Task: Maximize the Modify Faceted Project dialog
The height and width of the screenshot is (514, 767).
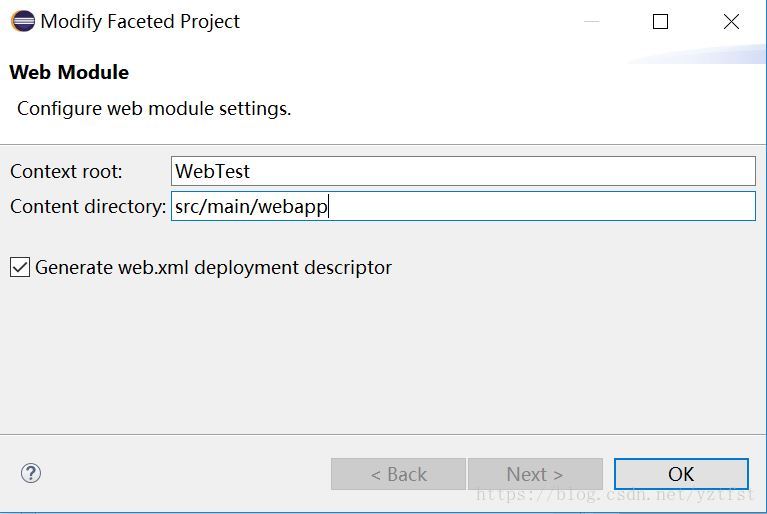Action: coord(660,22)
